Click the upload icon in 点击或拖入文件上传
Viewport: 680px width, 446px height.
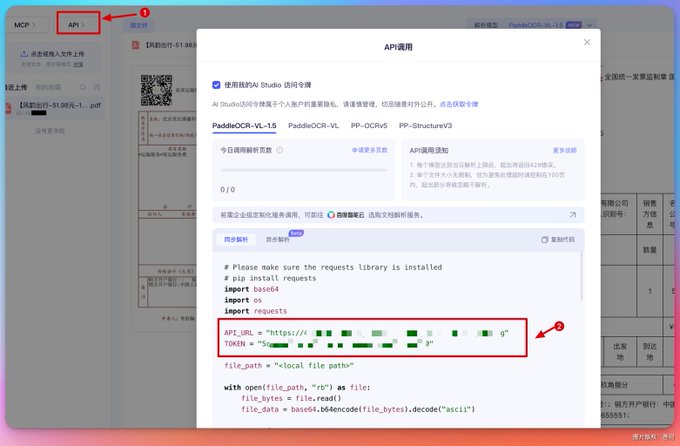point(24,54)
